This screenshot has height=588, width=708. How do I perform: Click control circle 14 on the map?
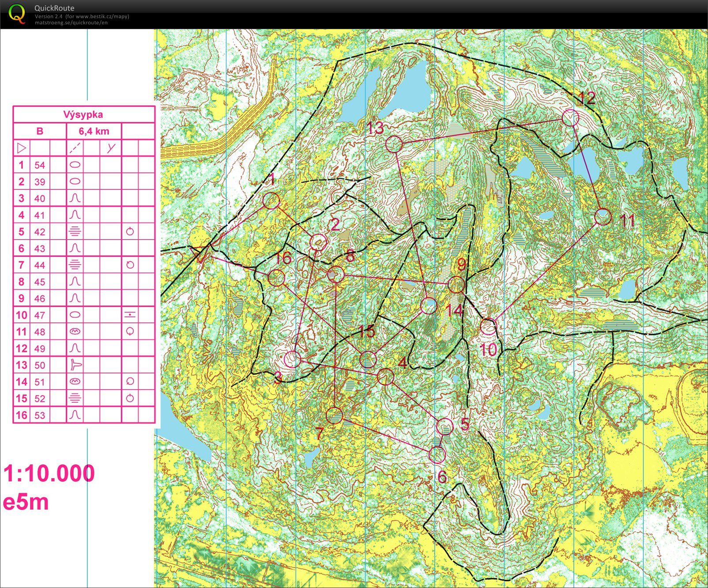click(x=429, y=305)
